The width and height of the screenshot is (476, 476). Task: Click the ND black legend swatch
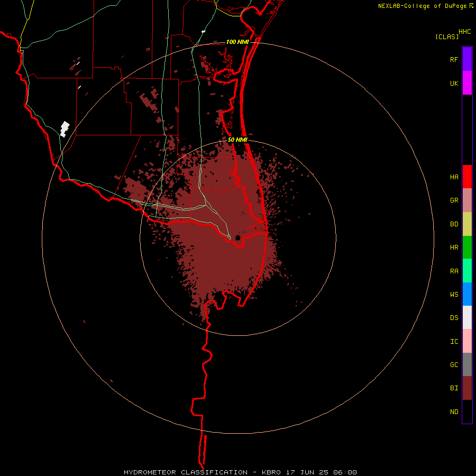pyautogui.click(x=467, y=411)
